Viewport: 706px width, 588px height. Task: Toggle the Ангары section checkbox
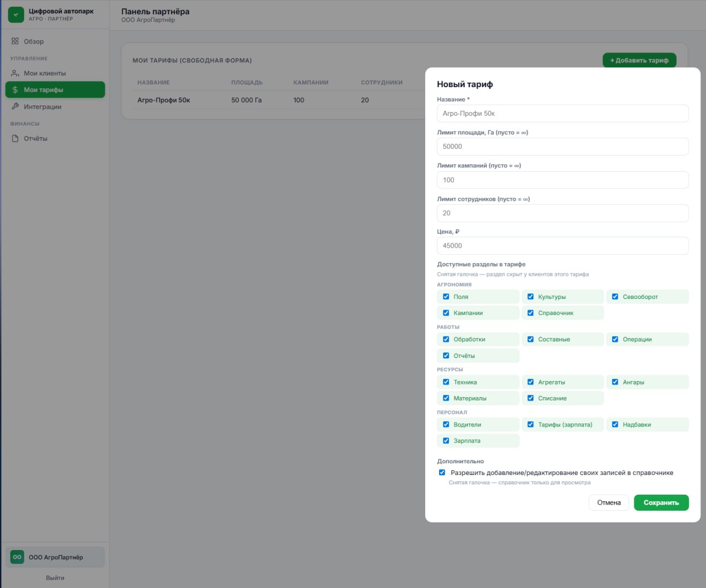pos(615,382)
